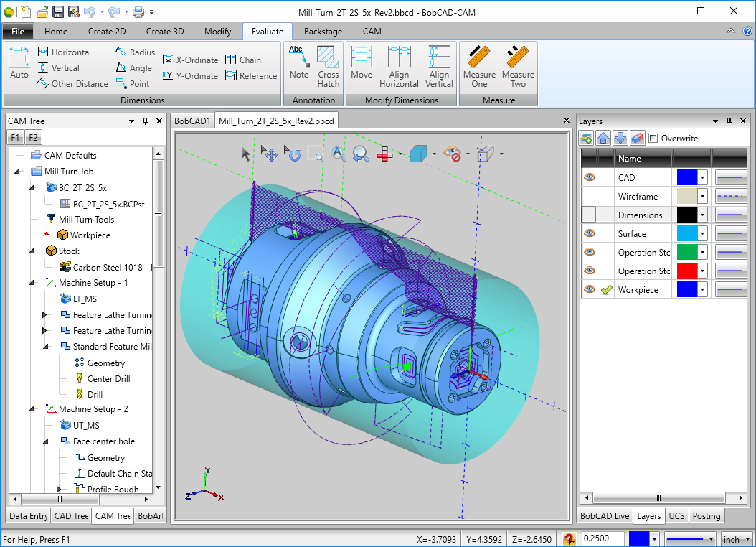Click the red Operation Stock color swatch
Screen dimensions: 756x547
(686, 271)
